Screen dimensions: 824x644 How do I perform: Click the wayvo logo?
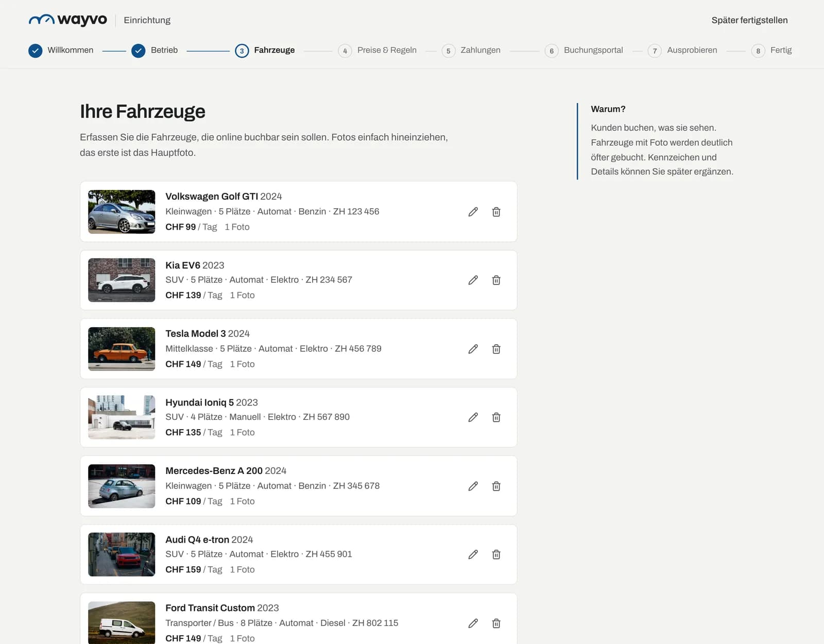click(67, 20)
